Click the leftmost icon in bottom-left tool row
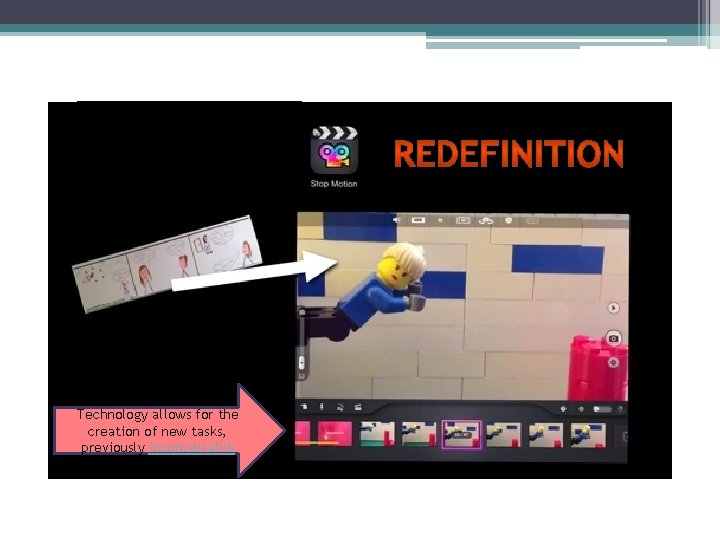Screen dimensions: 720x540 coord(304,407)
